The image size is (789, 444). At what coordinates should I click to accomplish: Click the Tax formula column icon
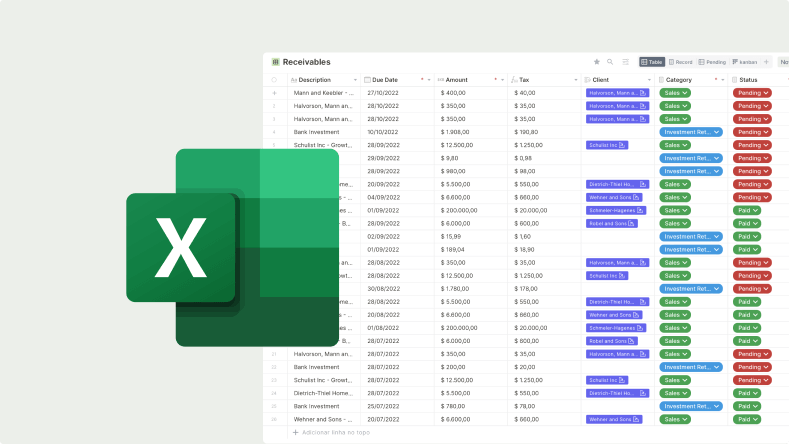click(514, 80)
